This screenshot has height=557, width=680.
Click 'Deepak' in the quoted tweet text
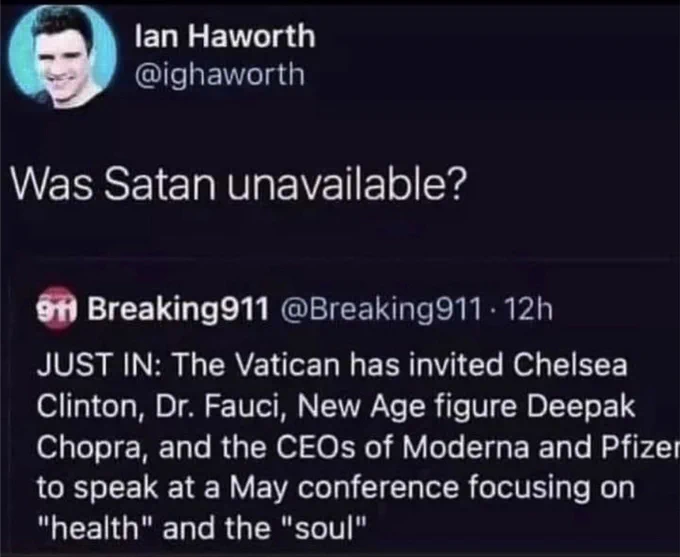[x=581, y=406]
